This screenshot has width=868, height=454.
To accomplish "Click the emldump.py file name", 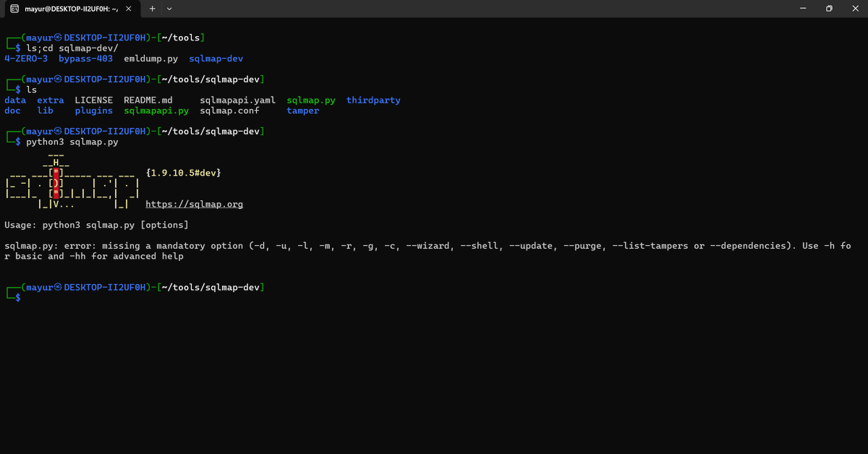I will tap(150, 59).
